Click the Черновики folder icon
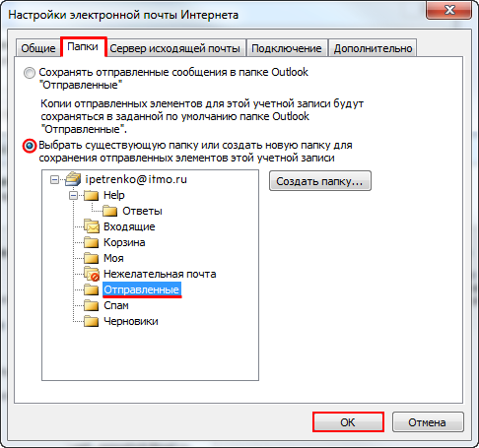Screen dimensions: 479x448 pos(92,321)
